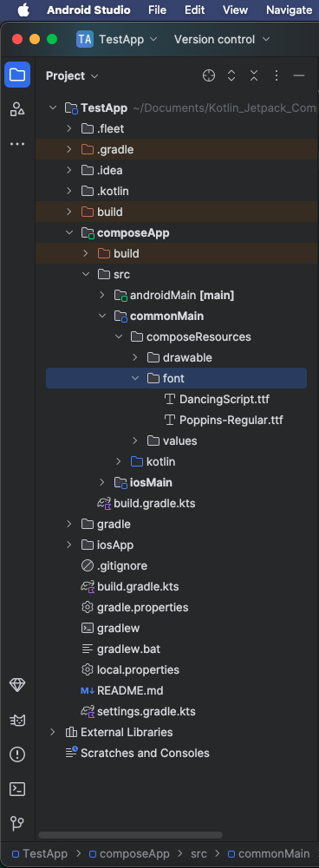Open the Git branch tool window icon

(17, 823)
